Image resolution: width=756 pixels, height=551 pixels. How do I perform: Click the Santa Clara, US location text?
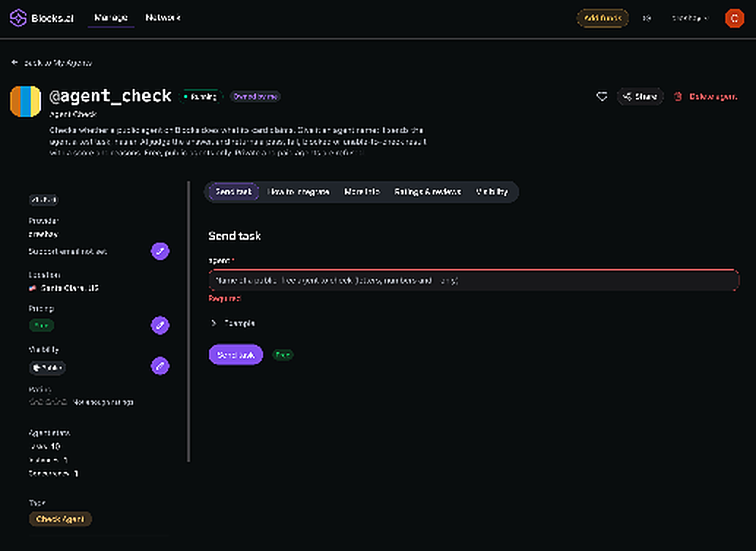69,288
